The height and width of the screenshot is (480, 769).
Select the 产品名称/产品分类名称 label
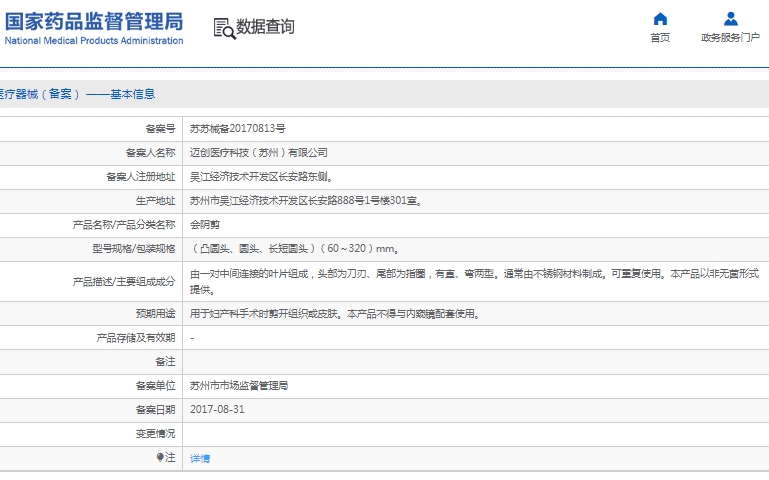124,225
